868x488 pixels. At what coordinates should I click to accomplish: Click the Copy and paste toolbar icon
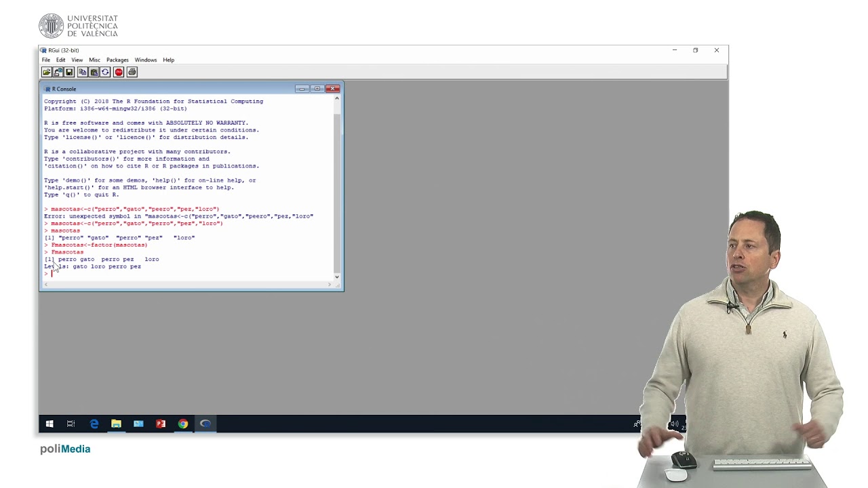[105, 72]
